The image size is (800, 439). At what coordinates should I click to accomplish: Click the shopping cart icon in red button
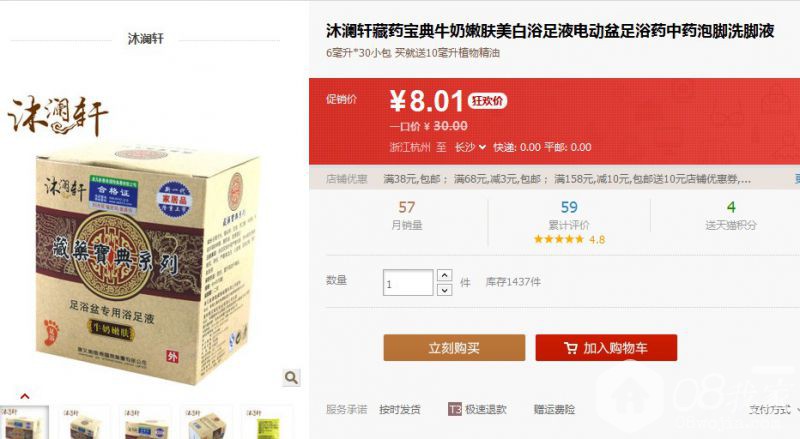tap(570, 348)
